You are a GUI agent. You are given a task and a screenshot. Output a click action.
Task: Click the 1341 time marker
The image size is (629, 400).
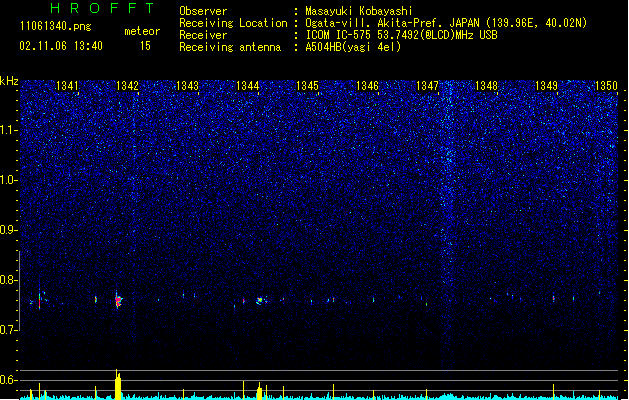[67, 86]
